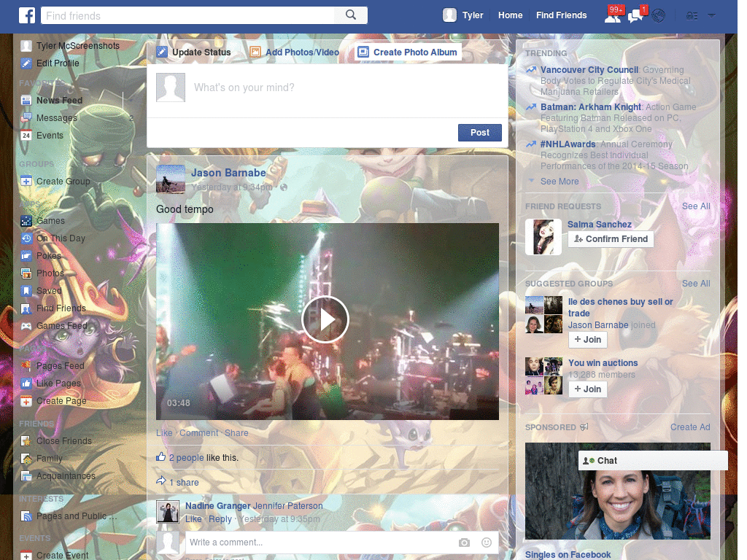Expand the account menu dropdown arrow
Viewport: 747px width, 560px height.
(711, 15)
